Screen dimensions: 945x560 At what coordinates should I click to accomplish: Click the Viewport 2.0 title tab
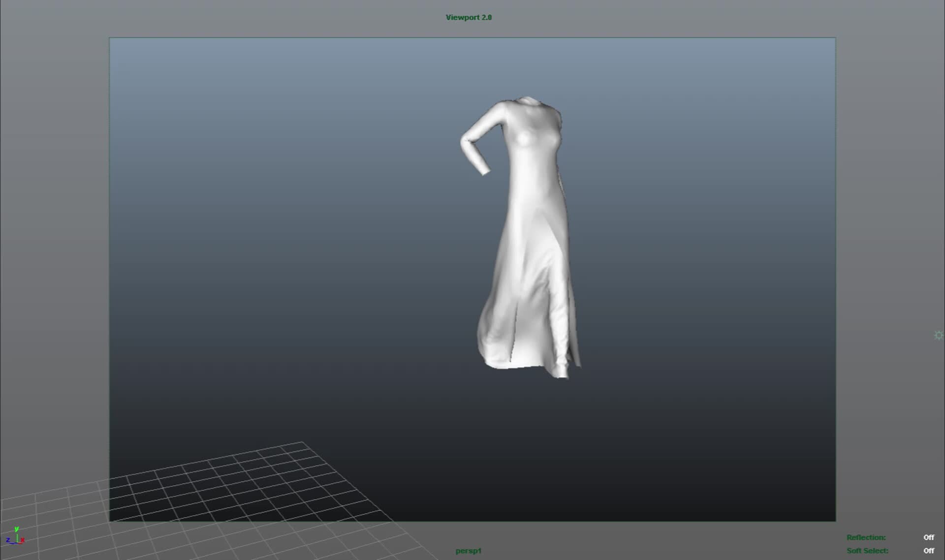468,17
